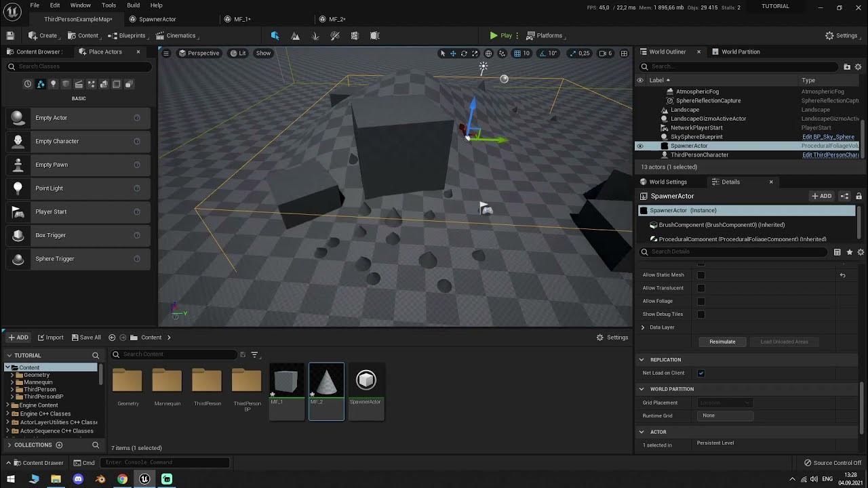Screen dimensions: 868x488
Task: Open World Outliner settings gear
Action: [858, 66]
